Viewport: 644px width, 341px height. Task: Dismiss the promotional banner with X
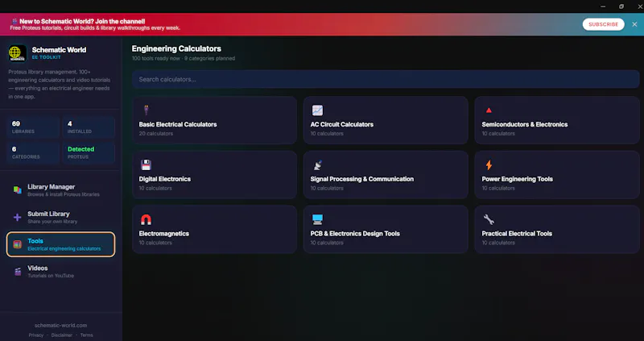click(634, 24)
